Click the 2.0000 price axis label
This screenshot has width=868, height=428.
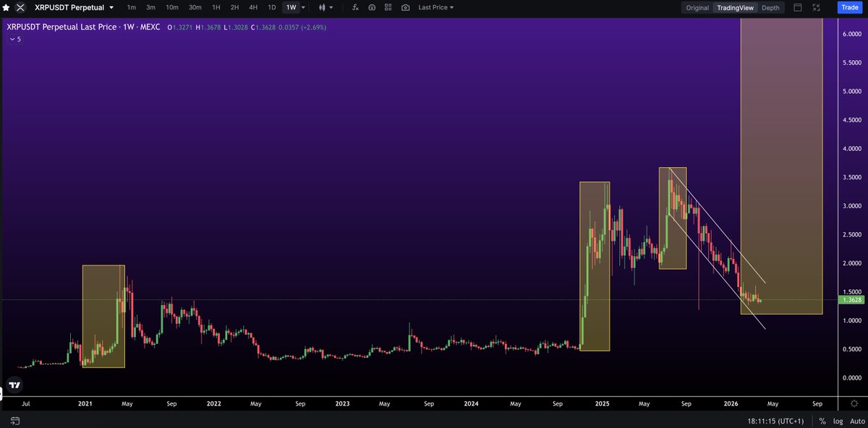[x=852, y=263]
